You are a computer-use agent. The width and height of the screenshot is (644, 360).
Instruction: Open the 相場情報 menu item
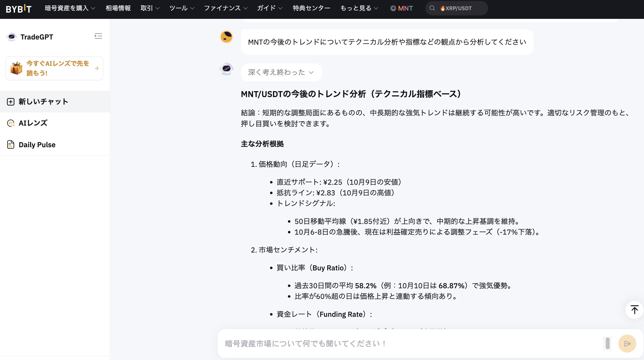(x=118, y=8)
